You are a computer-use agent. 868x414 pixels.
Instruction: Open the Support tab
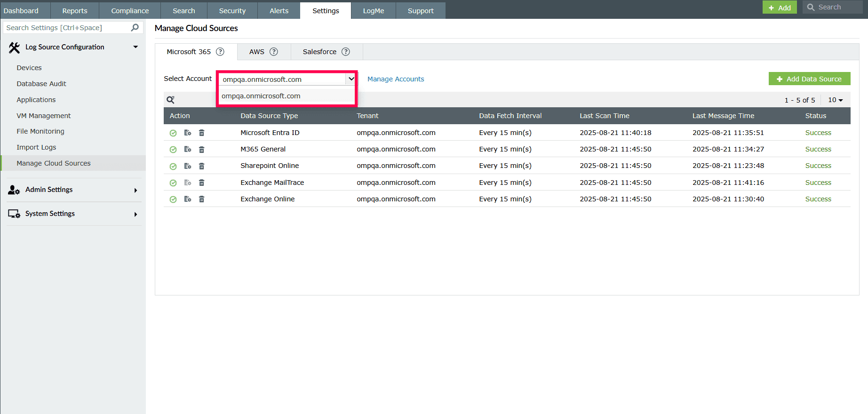coord(421,11)
